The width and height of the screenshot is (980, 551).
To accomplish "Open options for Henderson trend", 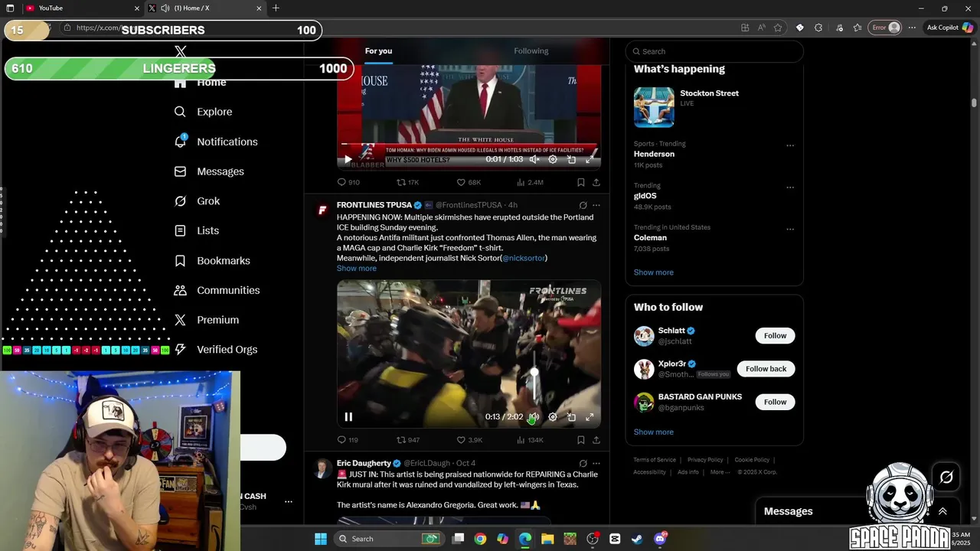I will [790, 145].
